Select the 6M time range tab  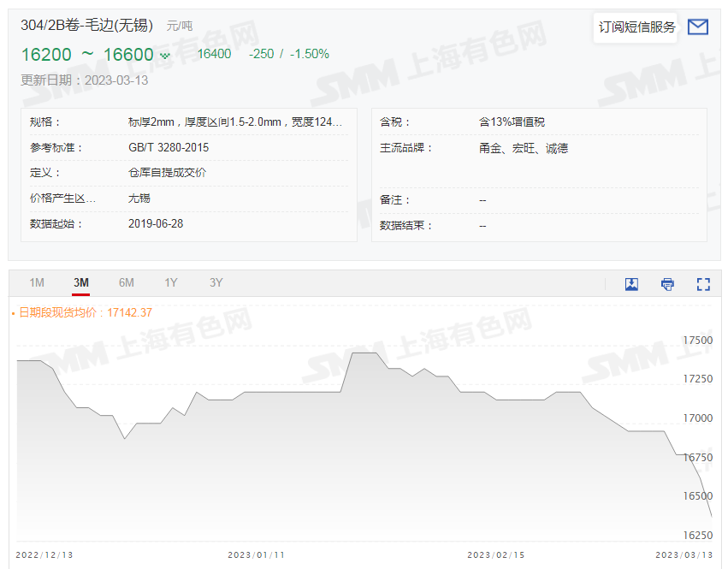[x=126, y=282]
